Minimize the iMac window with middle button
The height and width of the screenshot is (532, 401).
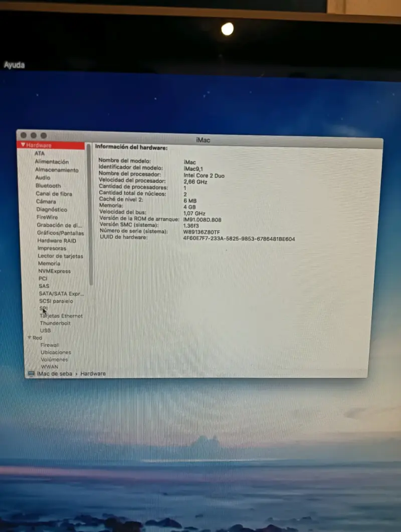pyautogui.click(x=33, y=135)
